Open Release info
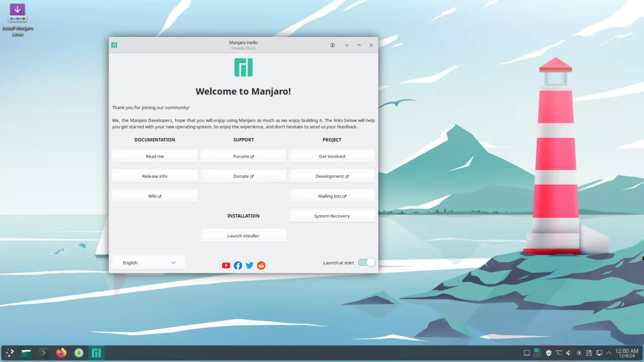Viewport: 644px width, 362px height. point(154,176)
